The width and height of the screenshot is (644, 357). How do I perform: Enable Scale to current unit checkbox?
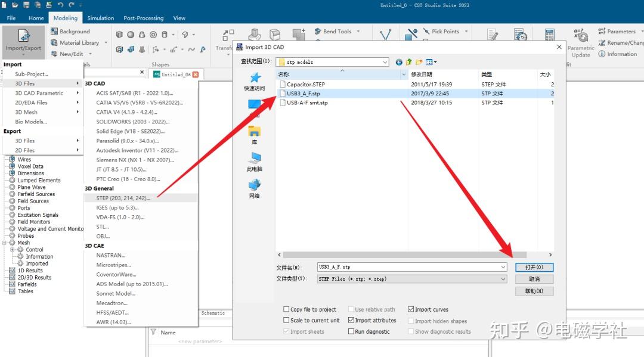pyautogui.click(x=286, y=320)
